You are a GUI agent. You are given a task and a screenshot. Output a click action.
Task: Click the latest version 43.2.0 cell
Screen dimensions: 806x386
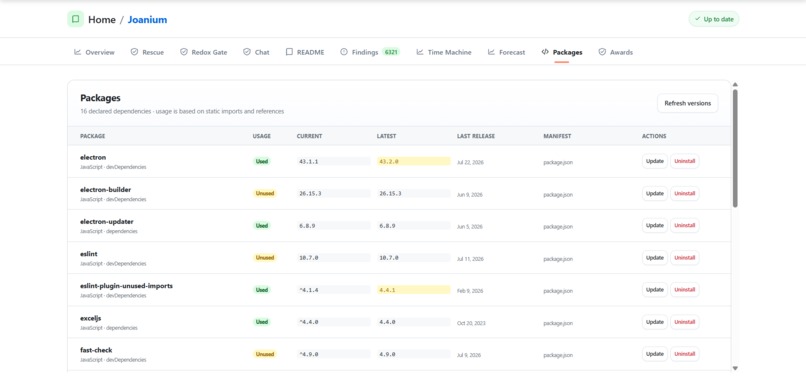tap(413, 161)
